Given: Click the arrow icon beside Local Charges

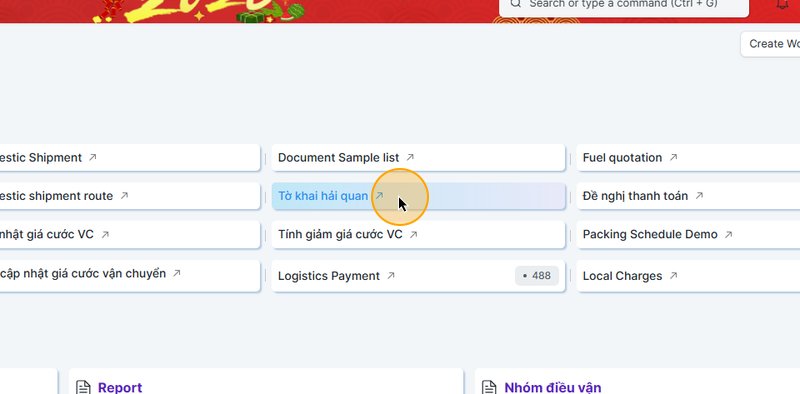Looking at the screenshot, I should click(673, 276).
